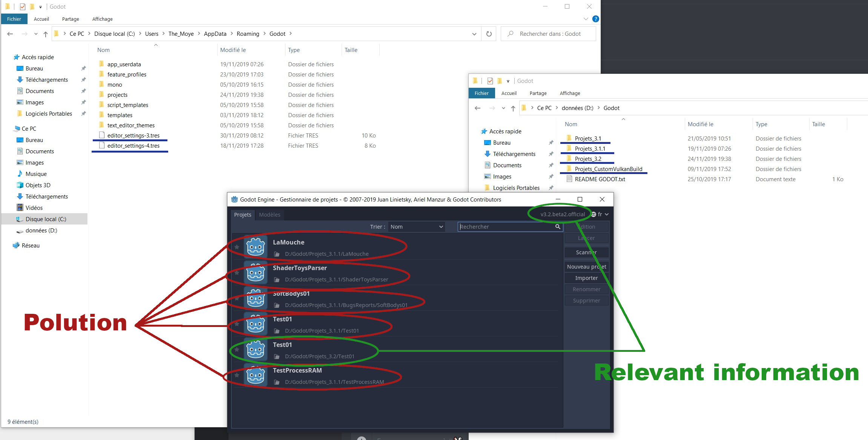Click the search magnifier in the Rechercher field
The image size is (868, 440).
pyautogui.click(x=557, y=226)
